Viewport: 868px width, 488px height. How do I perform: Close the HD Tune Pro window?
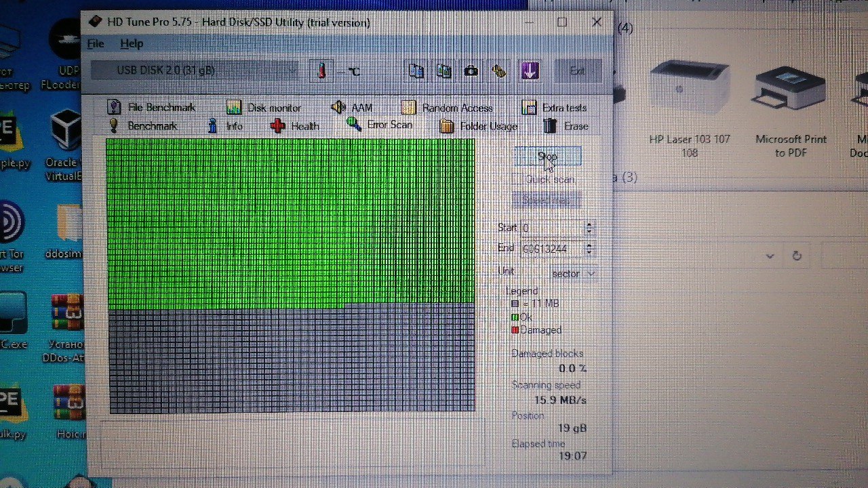coord(597,22)
